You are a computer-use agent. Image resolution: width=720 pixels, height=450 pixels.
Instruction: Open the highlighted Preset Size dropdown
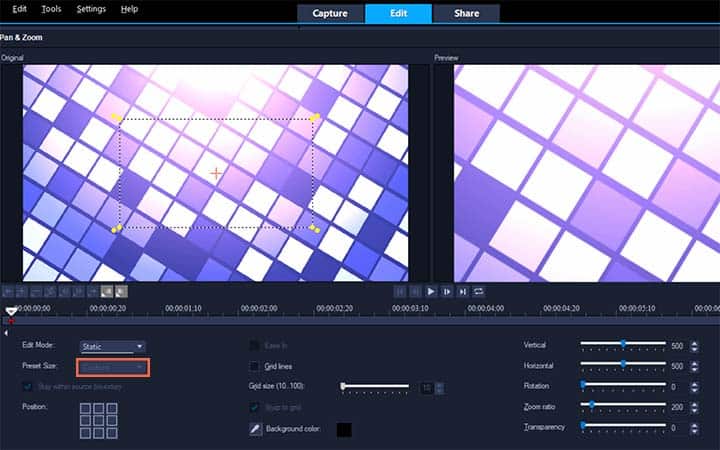coord(113,367)
